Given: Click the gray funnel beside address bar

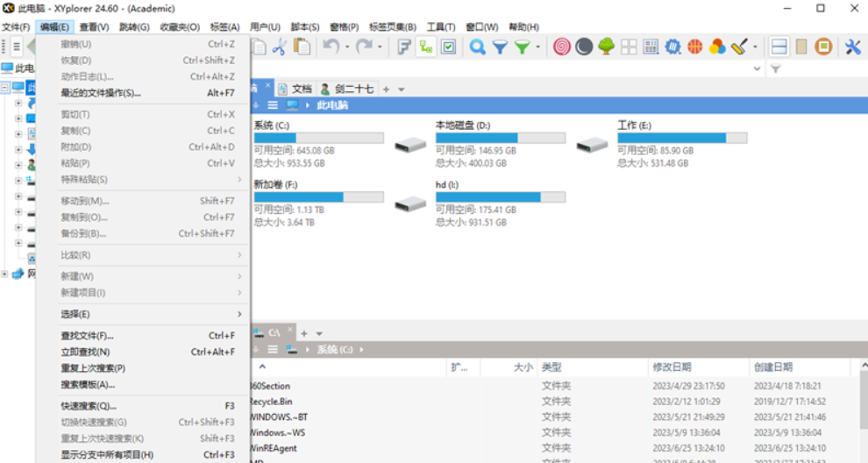Looking at the screenshot, I should click(776, 68).
